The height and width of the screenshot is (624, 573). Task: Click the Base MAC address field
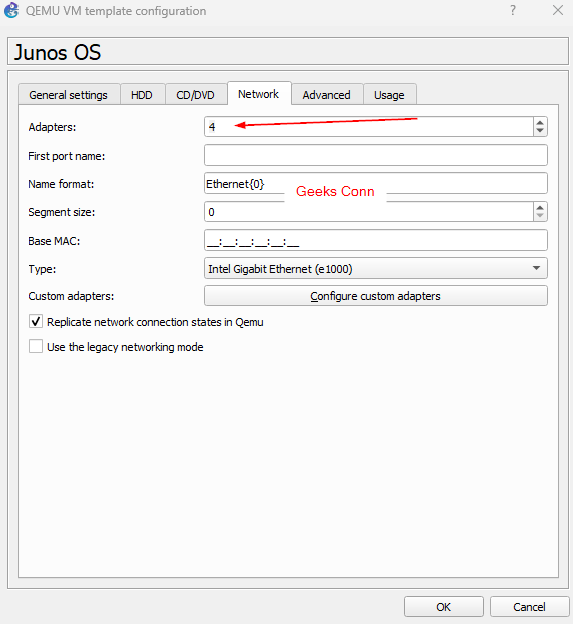click(376, 240)
